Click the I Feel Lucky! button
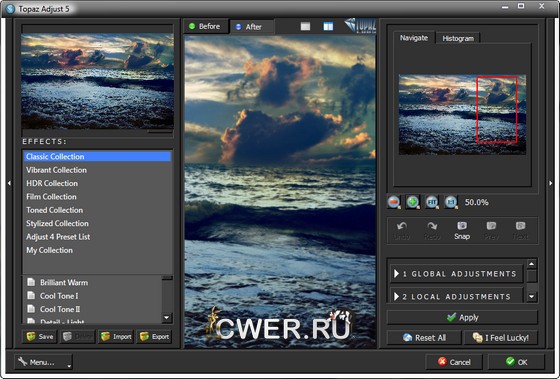The width and height of the screenshot is (560, 379). tap(500, 338)
